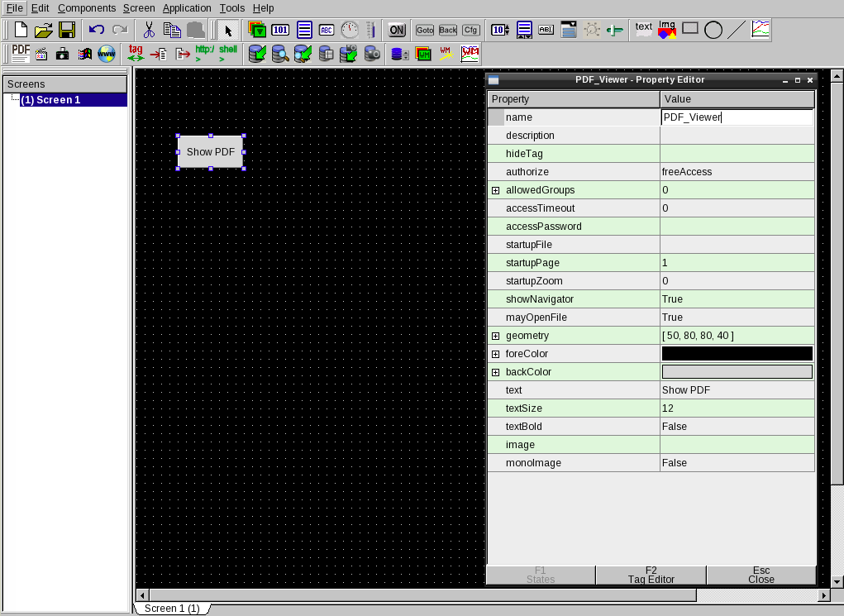Toggle the showNavigator True value

737,299
